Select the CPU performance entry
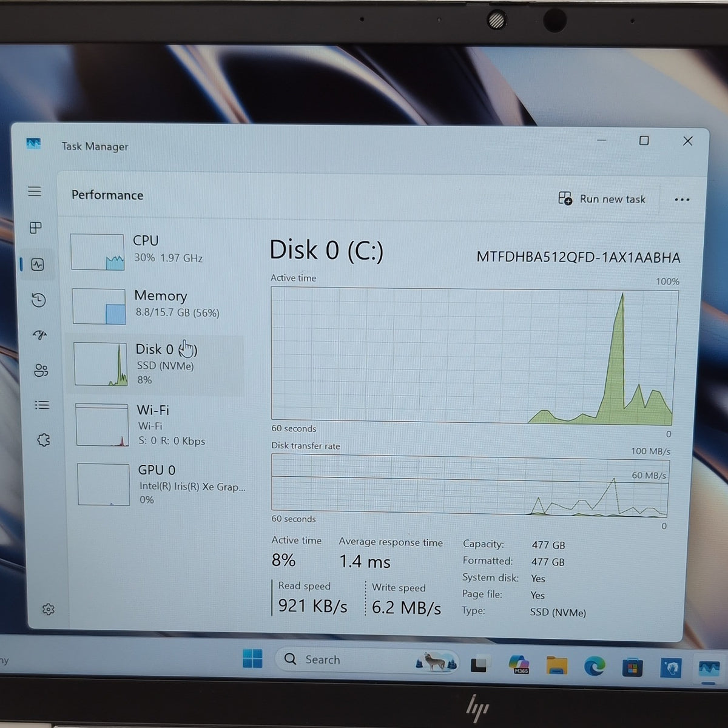Image resolution: width=728 pixels, height=728 pixels. click(x=156, y=251)
